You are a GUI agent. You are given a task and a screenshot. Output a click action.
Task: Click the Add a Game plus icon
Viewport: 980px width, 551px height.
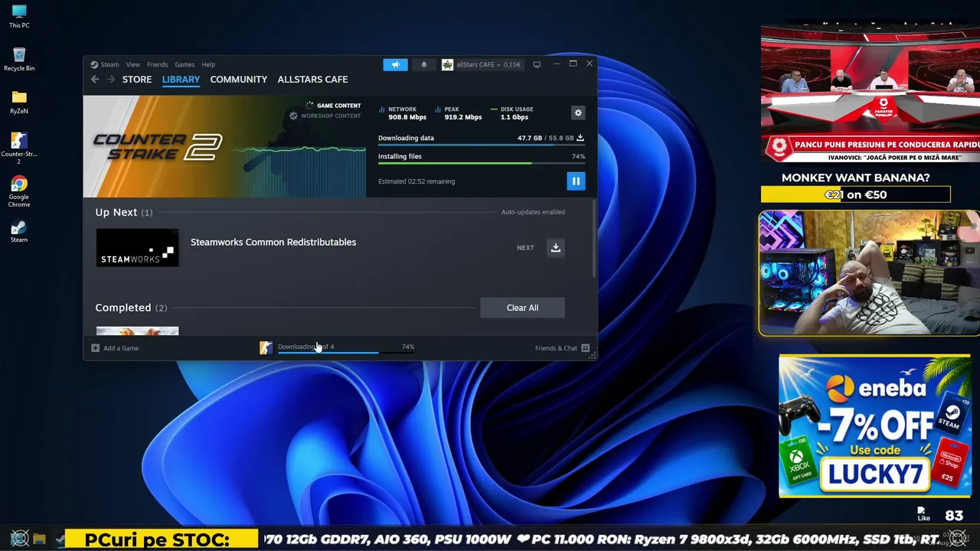pyautogui.click(x=96, y=348)
